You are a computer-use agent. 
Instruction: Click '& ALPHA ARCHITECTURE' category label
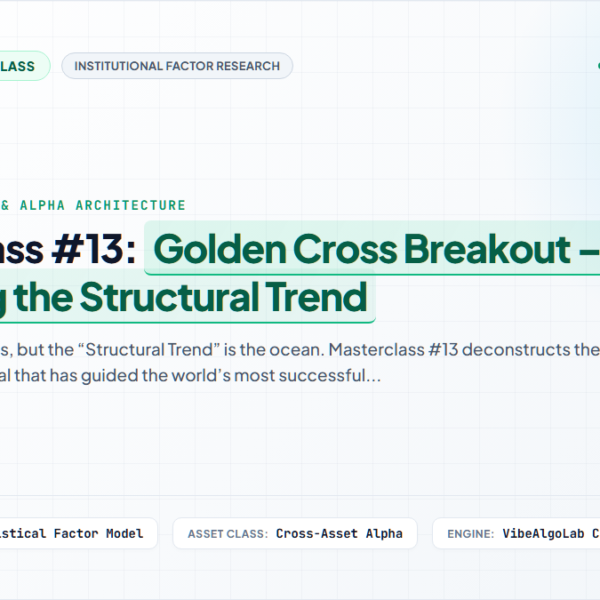(93, 205)
